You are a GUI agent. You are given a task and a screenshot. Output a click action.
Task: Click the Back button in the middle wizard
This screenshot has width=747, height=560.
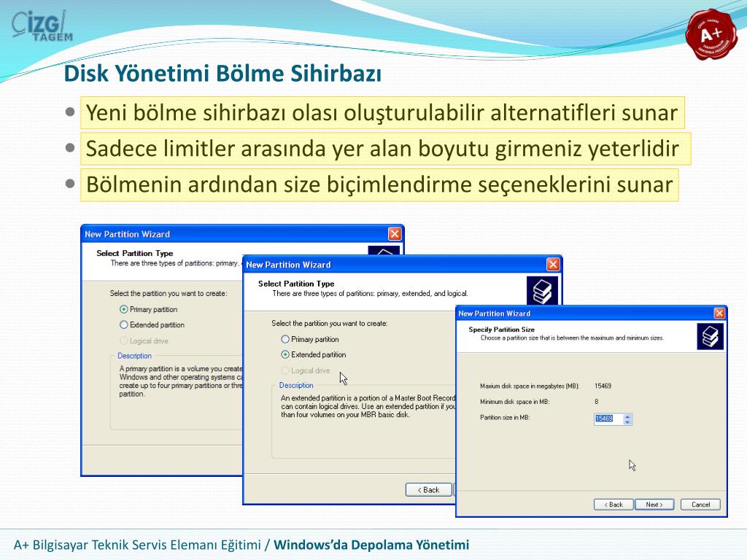[x=429, y=490]
